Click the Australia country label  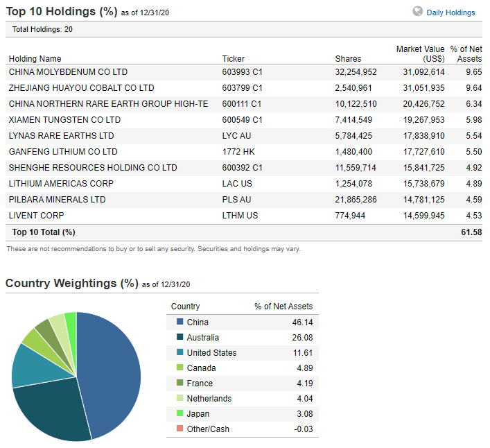pos(203,337)
